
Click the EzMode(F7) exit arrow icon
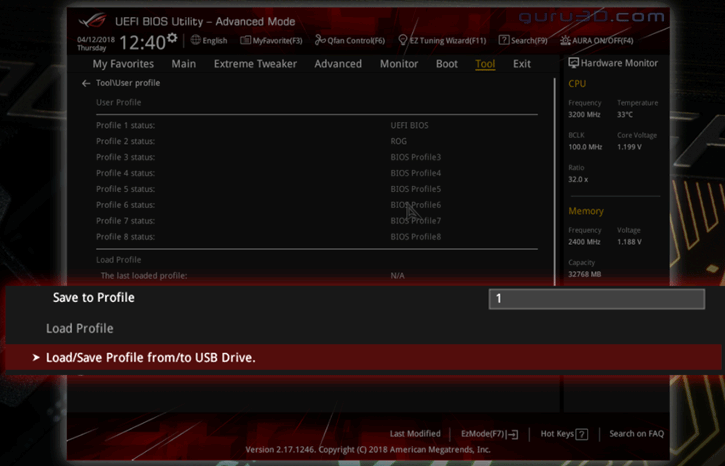coord(512,434)
